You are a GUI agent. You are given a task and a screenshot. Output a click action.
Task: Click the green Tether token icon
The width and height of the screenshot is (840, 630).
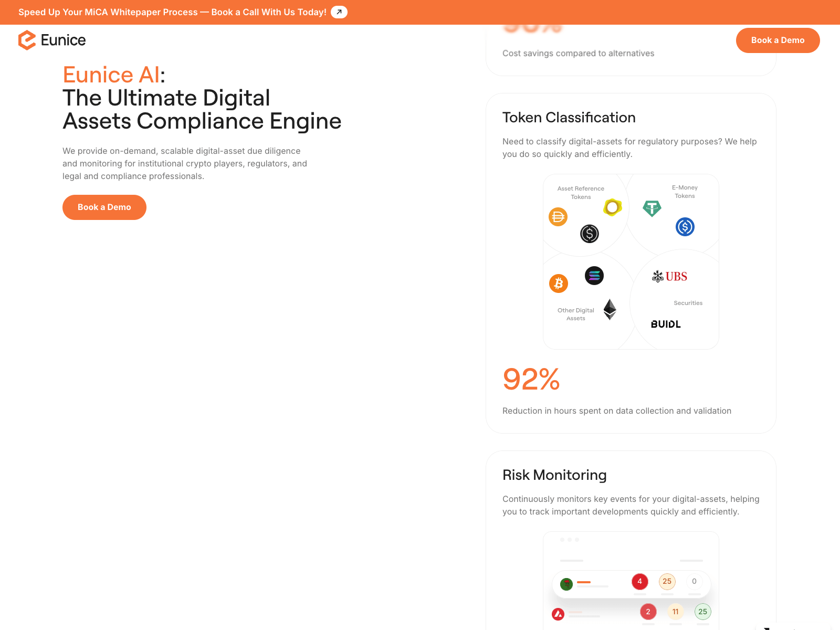click(652, 208)
